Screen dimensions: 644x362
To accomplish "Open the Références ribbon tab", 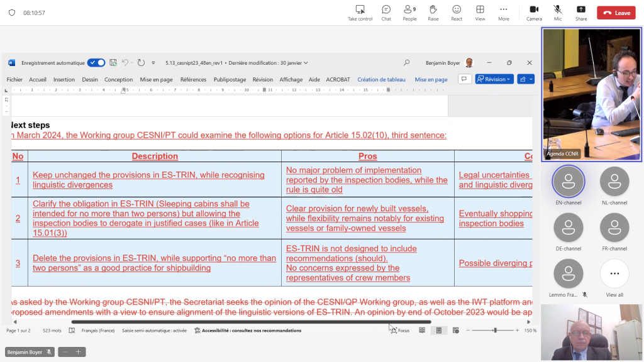I will [x=193, y=80].
